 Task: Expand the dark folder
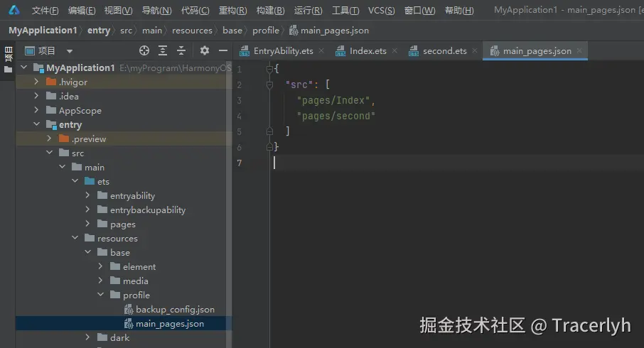click(87, 337)
